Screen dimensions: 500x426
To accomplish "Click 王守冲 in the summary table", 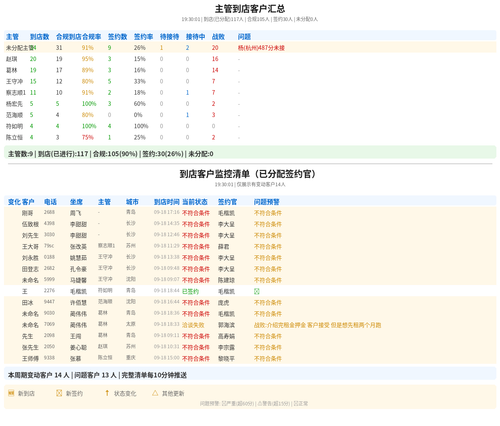I will click(14, 81).
